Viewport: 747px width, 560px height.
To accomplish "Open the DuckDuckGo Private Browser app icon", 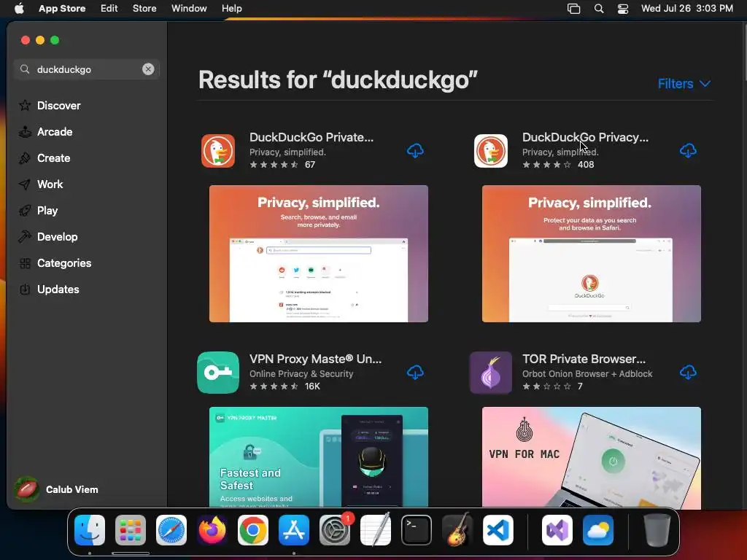I will click(x=218, y=151).
